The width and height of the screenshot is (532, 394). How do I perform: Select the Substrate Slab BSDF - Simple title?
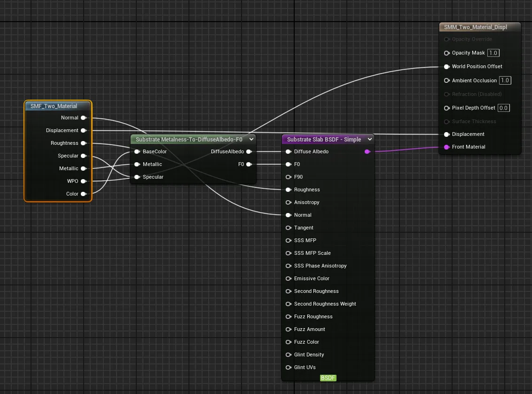324,140
